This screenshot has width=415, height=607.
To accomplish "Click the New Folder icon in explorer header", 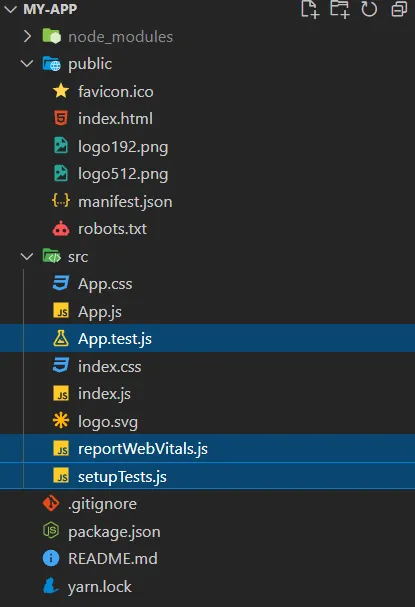I will (340, 9).
